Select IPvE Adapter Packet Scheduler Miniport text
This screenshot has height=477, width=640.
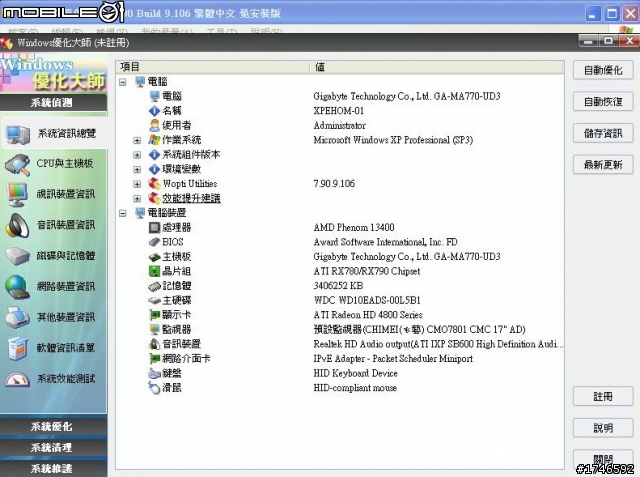393,359
